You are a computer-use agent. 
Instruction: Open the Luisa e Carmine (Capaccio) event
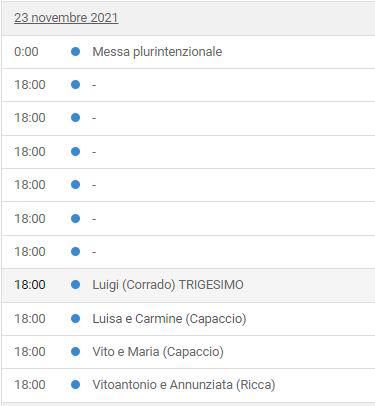click(169, 319)
